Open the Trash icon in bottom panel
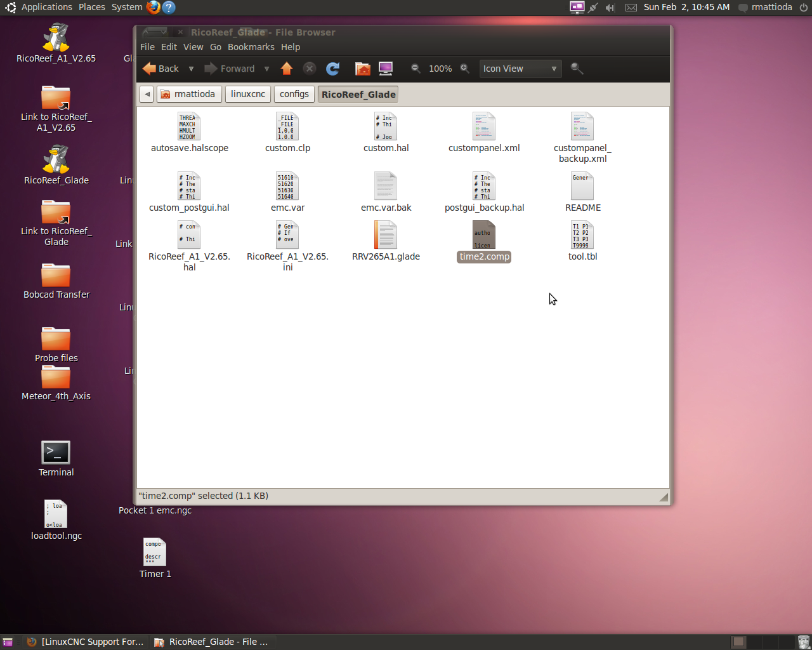The height and width of the screenshot is (650, 812). [804, 642]
